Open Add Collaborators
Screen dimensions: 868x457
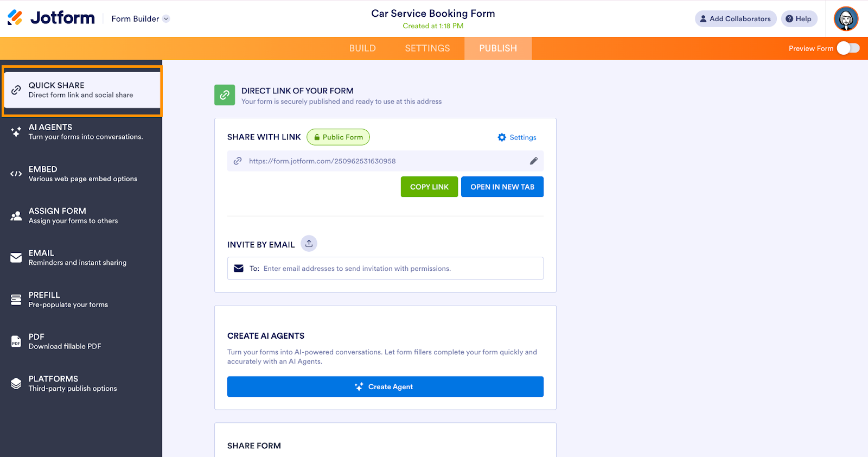(735, 19)
